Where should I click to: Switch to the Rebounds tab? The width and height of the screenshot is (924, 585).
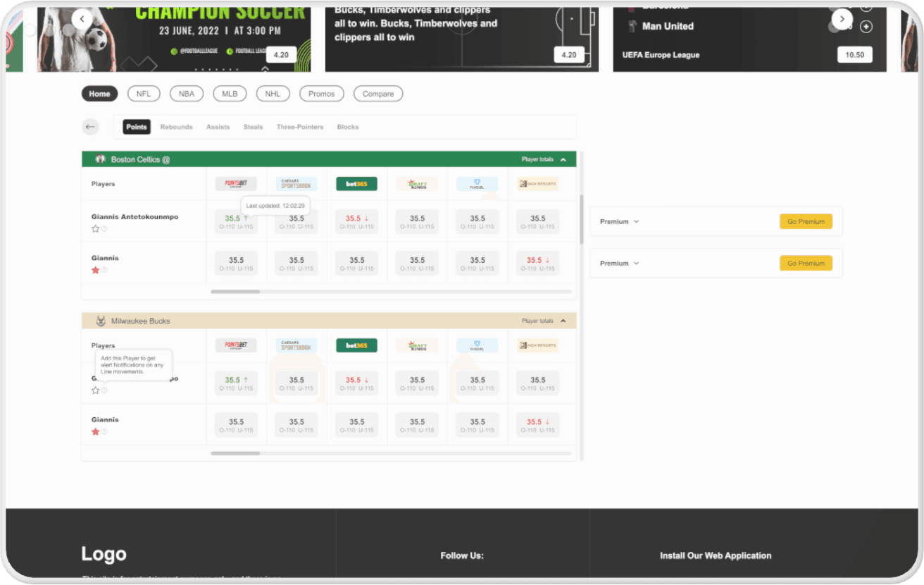click(x=176, y=127)
